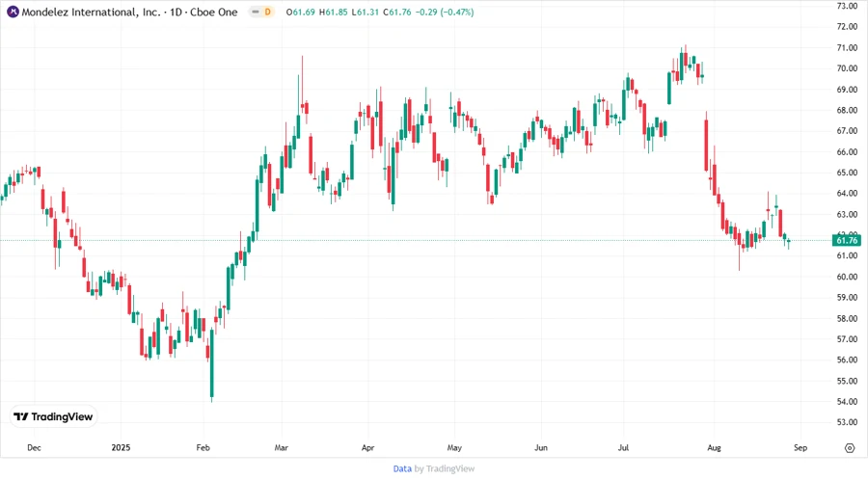This screenshot has width=868, height=480.
Task: Click the Mar label on time axis
Action: 282,447
